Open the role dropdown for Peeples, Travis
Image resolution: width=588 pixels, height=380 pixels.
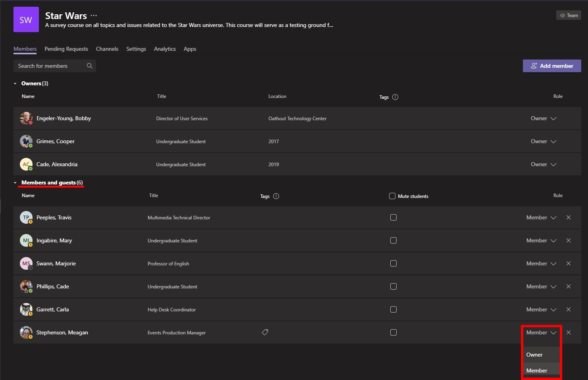pos(542,217)
